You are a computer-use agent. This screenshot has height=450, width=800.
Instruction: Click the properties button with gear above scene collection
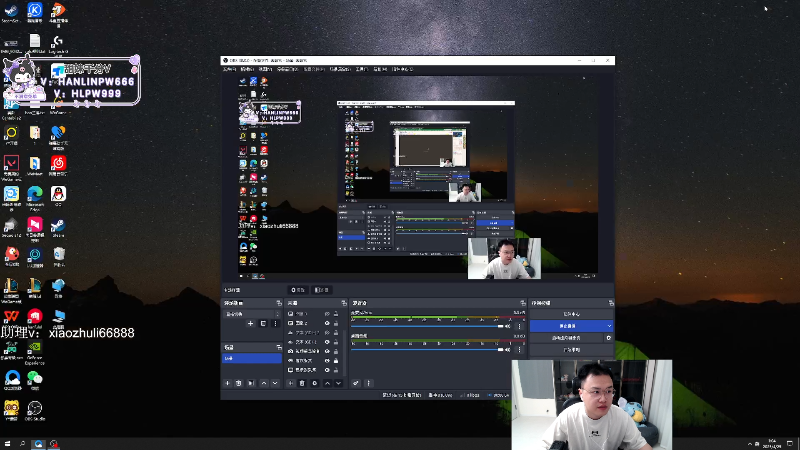click(x=298, y=290)
